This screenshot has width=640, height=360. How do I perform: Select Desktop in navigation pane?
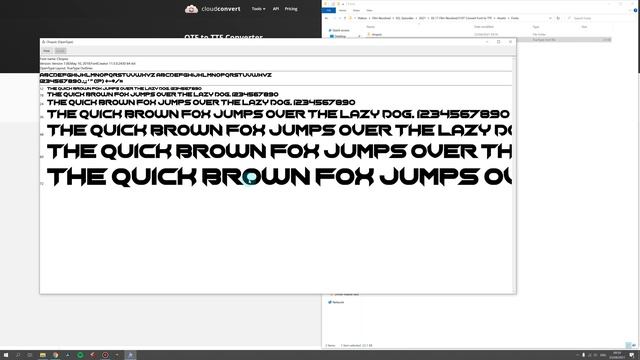[x=338, y=36]
